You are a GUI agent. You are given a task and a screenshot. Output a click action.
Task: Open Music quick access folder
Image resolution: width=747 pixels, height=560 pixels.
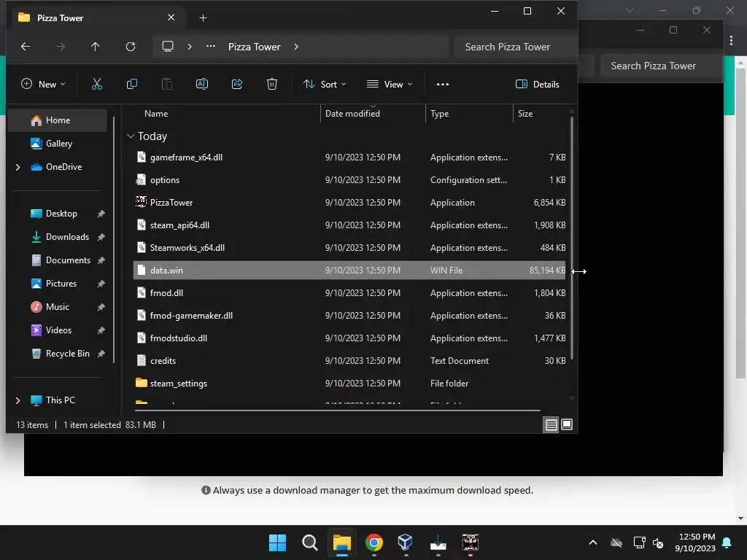pyautogui.click(x=58, y=307)
